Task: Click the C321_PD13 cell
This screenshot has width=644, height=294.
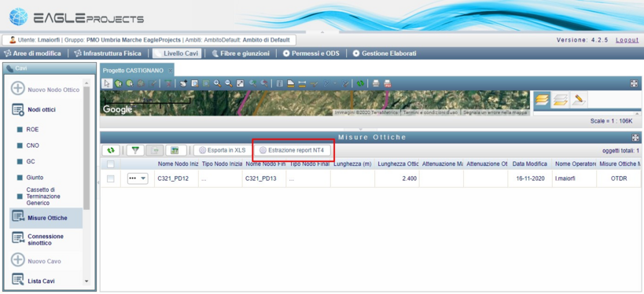Action: click(x=264, y=178)
